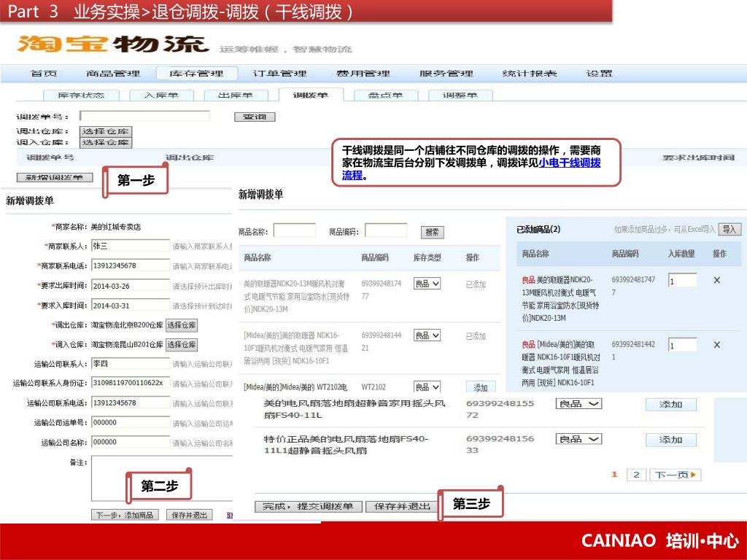Click 下一页 pagination link

tap(676, 475)
